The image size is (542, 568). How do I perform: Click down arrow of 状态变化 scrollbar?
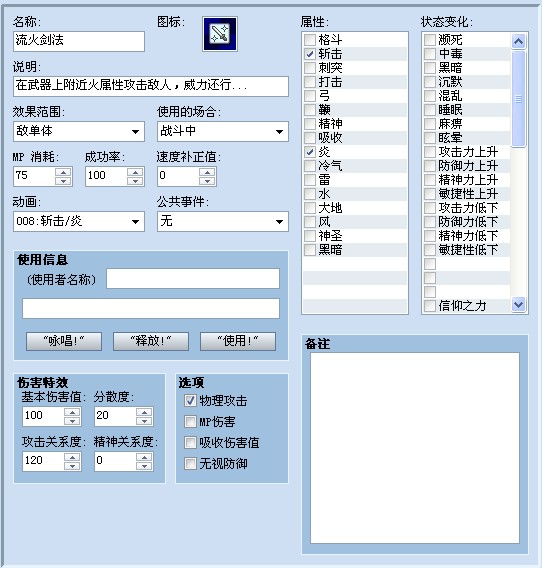[518, 305]
